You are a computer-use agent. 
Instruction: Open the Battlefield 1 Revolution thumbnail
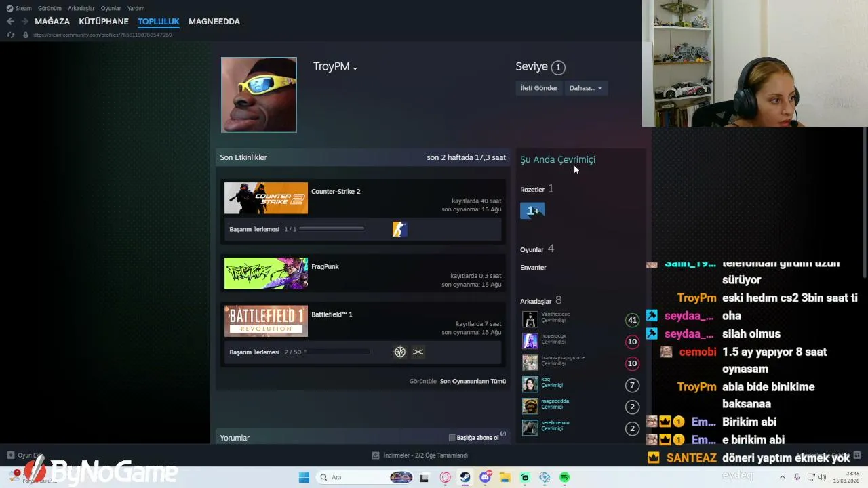(x=266, y=321)
